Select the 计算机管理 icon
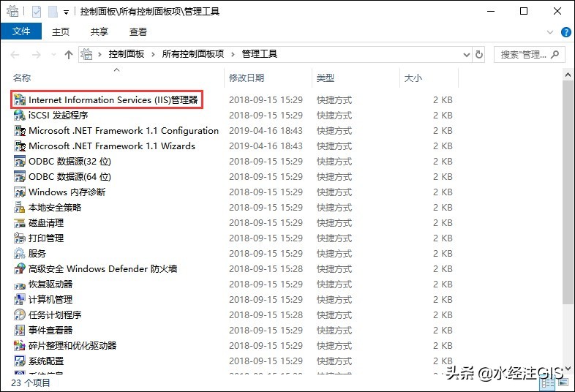 pos(20,300)
